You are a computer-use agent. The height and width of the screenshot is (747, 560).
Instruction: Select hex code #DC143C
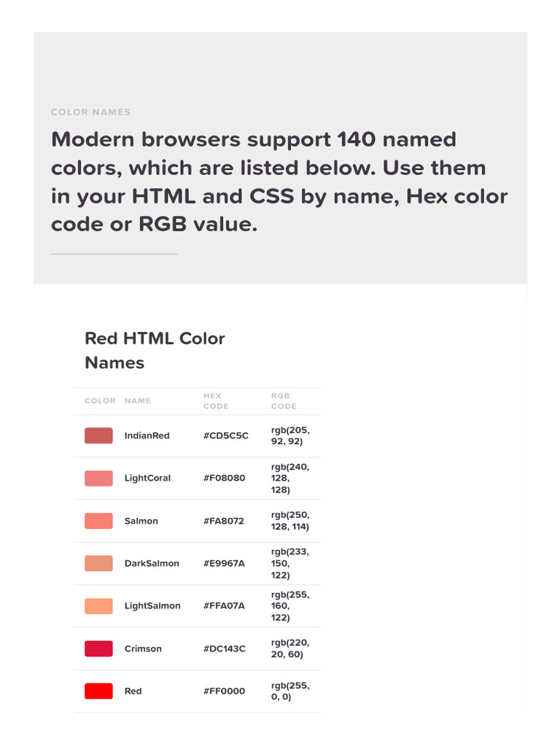224,649
